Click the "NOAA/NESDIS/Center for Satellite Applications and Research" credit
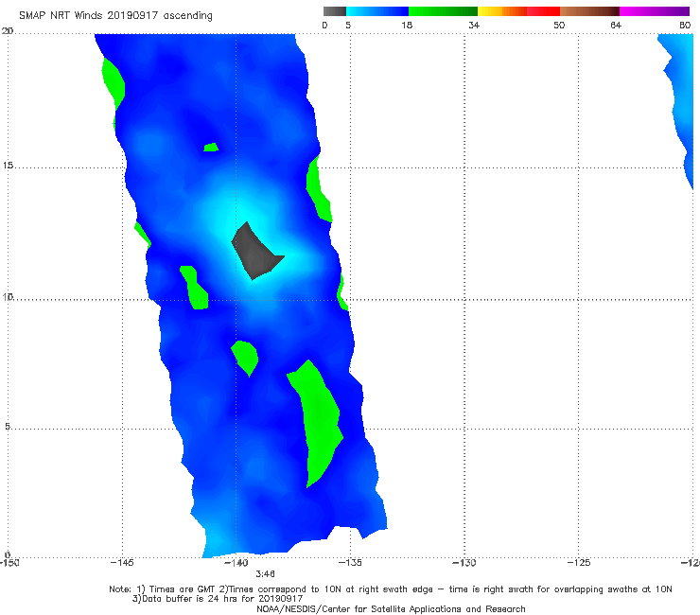The image size is (700, 615). pyautogui.click(x=391, y=608)
